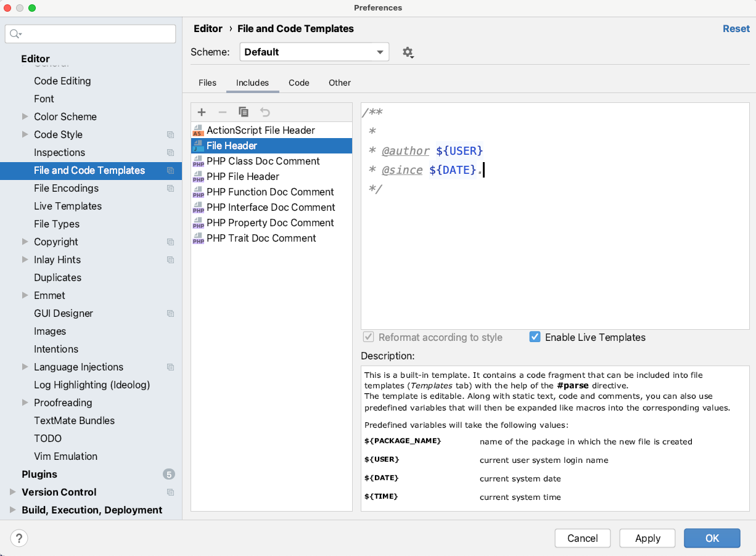Viewport: 756px width, 556px height.
Task: Expand the Code Style tree node
Action: point(25,134)
